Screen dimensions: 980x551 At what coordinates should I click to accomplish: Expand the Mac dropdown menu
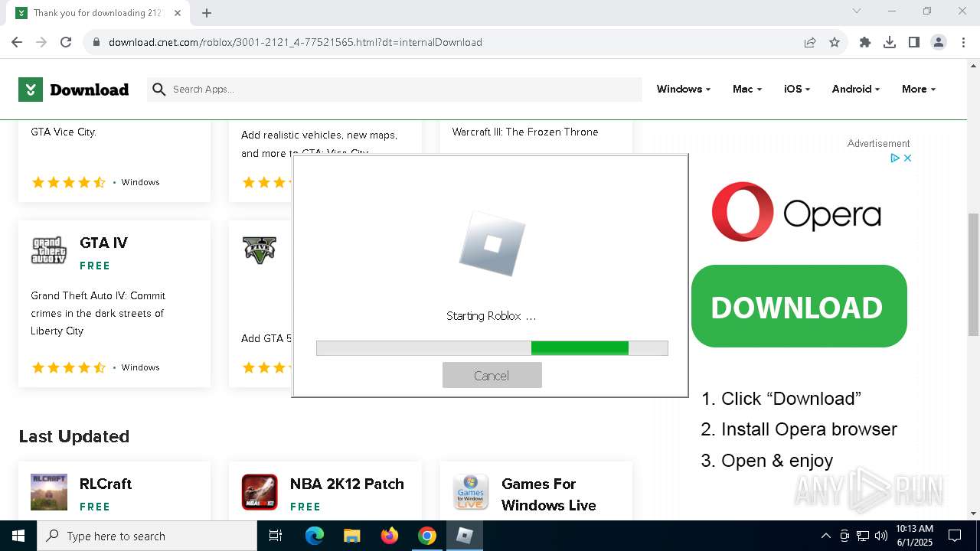[x=746, y=90]
